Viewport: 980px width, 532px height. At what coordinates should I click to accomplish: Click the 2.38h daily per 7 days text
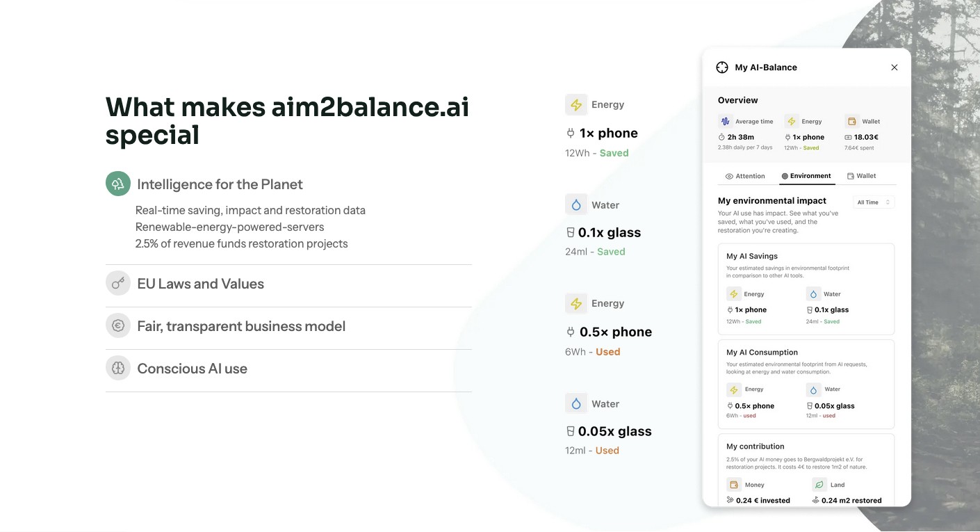[745, 148]
